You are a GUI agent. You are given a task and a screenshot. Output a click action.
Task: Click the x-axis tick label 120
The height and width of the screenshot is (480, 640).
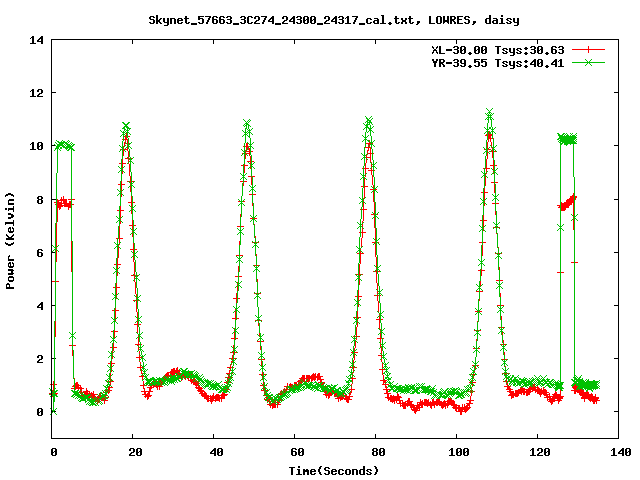[540, 452]
